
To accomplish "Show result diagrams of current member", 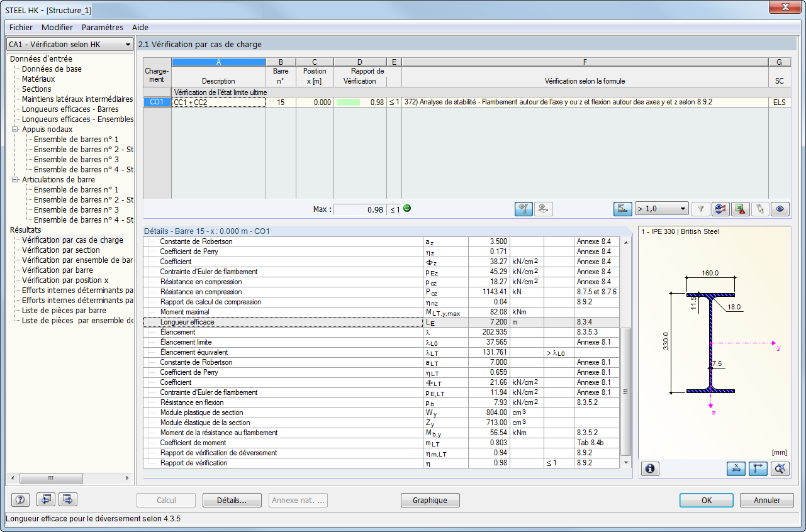I will pos(721,209).
